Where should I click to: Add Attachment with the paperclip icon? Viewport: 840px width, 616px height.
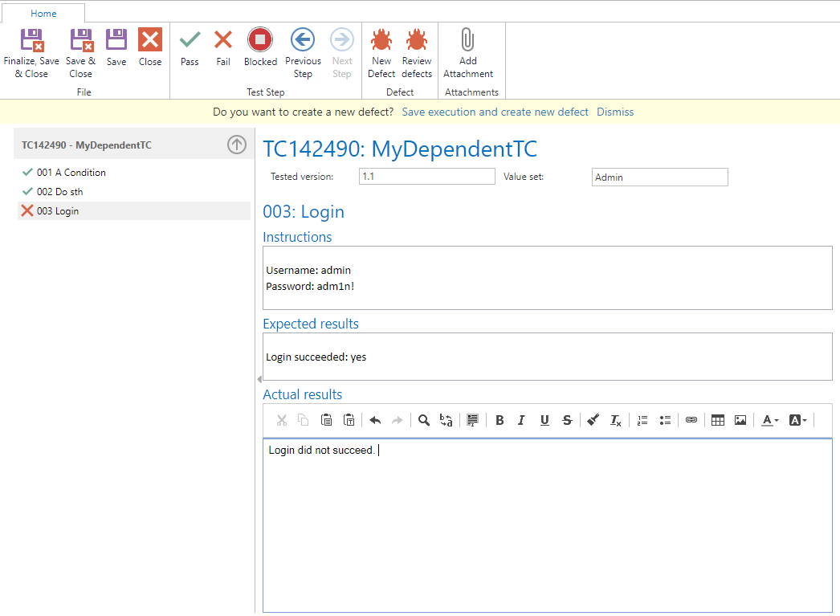click(x=468, y=53)
